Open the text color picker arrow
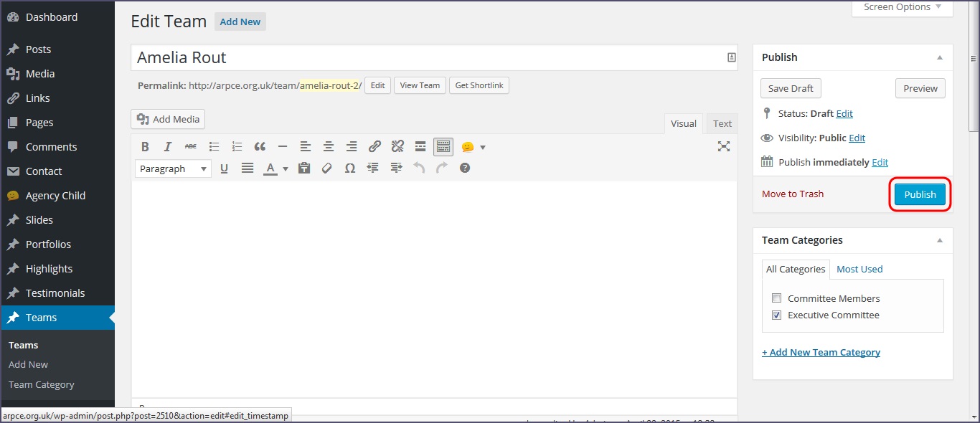Viewport: 980px width, 423px height. (x=286, y=169)
